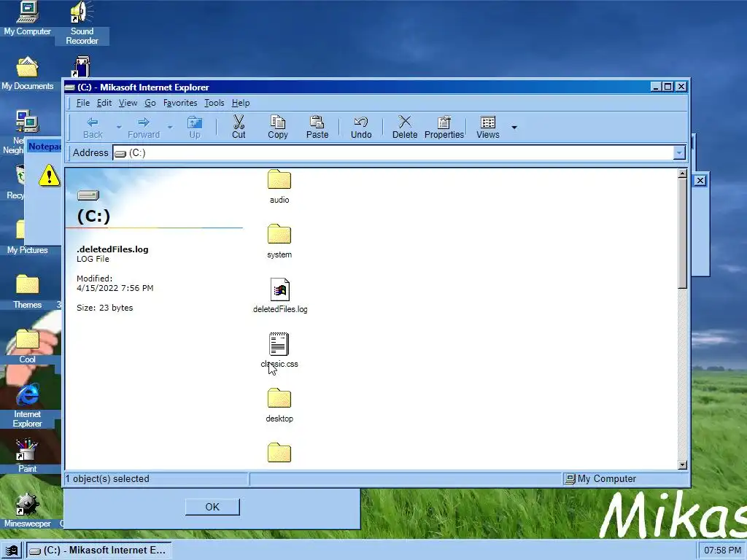Click OK in the dialog behind Explorer
The width and height of the screenshot is (747, 560).
tap(212, 507)
